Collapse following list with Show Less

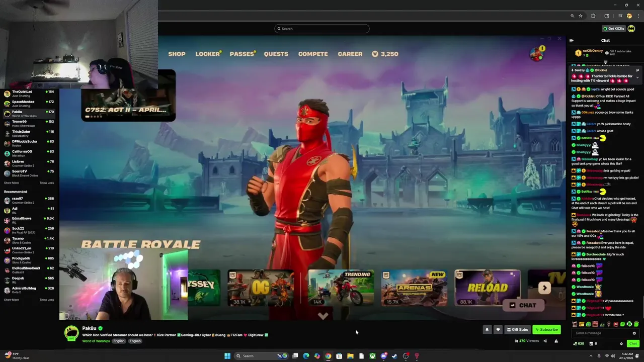click(47, 183)
